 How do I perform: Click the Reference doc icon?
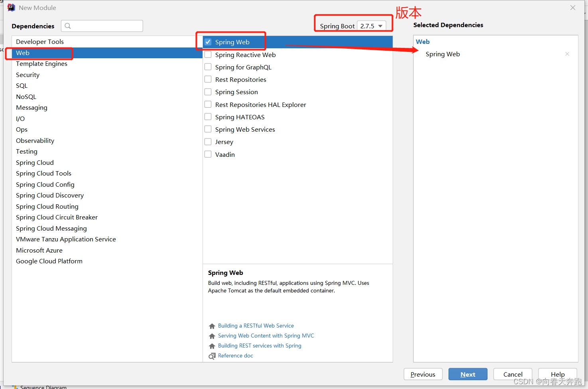[212, 356]
